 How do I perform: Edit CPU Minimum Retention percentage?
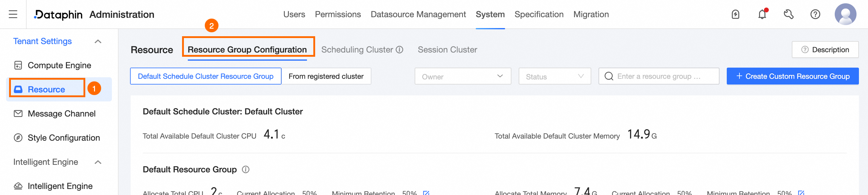(426, 193)
